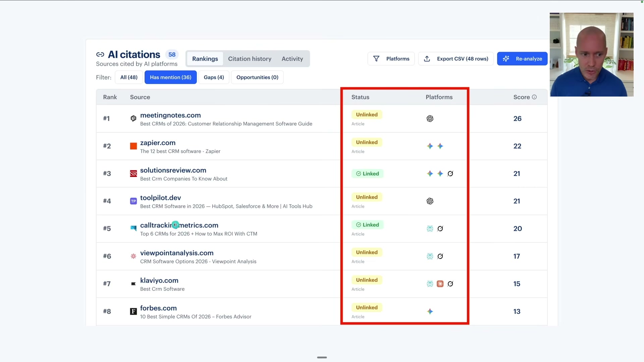
Task: Click the first Gemini star icon in zapier.com row
Action: (430, 146)
